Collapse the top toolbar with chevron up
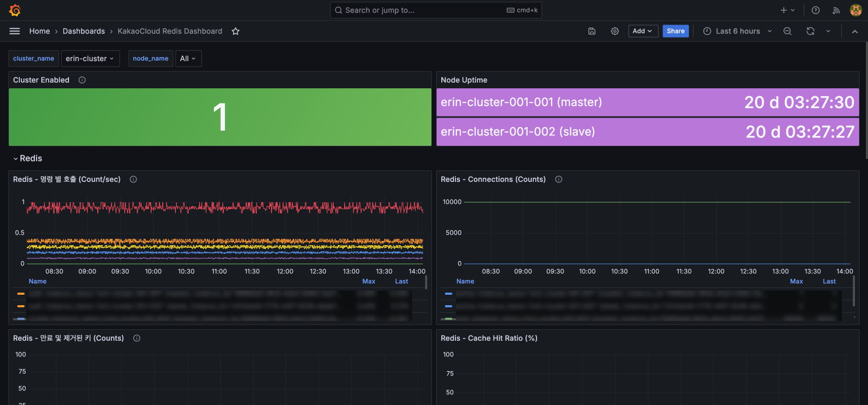The width and height of the screenshot is (868, 405). pos(855,31)
